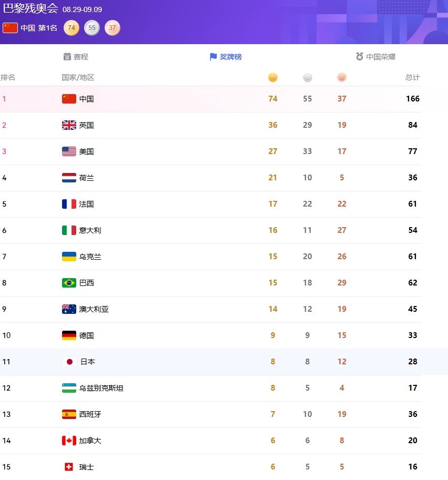448x480 pixels.
Task: Open the 荷兰 country entry
Action: pos(86,178)
